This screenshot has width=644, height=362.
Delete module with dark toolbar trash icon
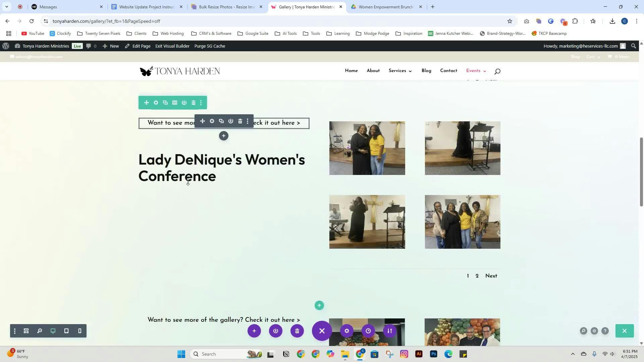coord(240,121)
